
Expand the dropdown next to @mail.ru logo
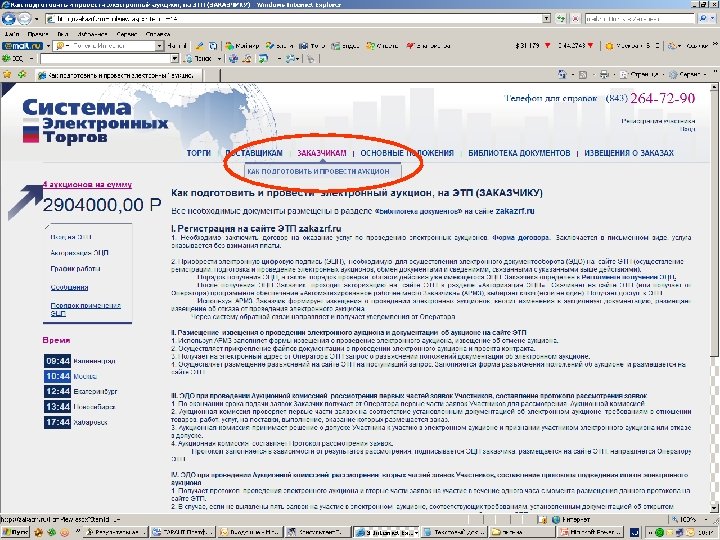coord(48,46)
